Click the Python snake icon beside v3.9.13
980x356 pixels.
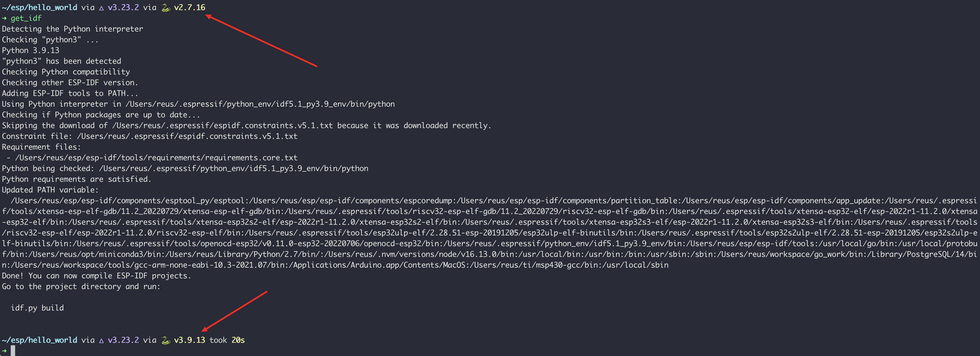[x=166, y=340]
